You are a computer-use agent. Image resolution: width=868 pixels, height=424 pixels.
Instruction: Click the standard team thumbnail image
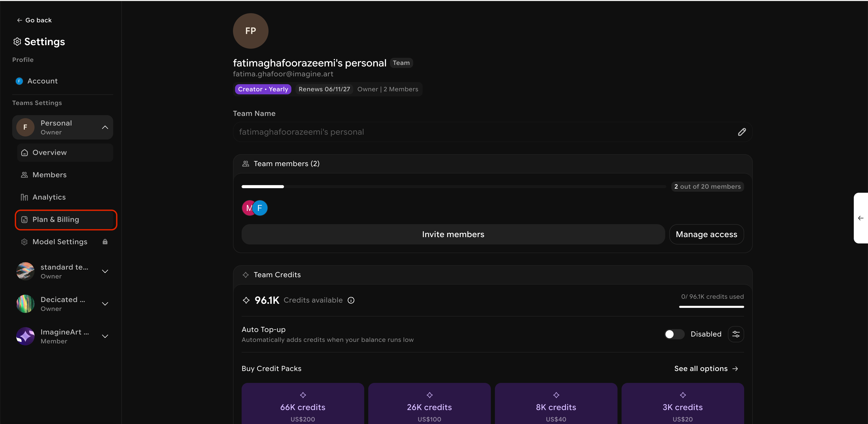pyautogui.click(x=25, y=271)
